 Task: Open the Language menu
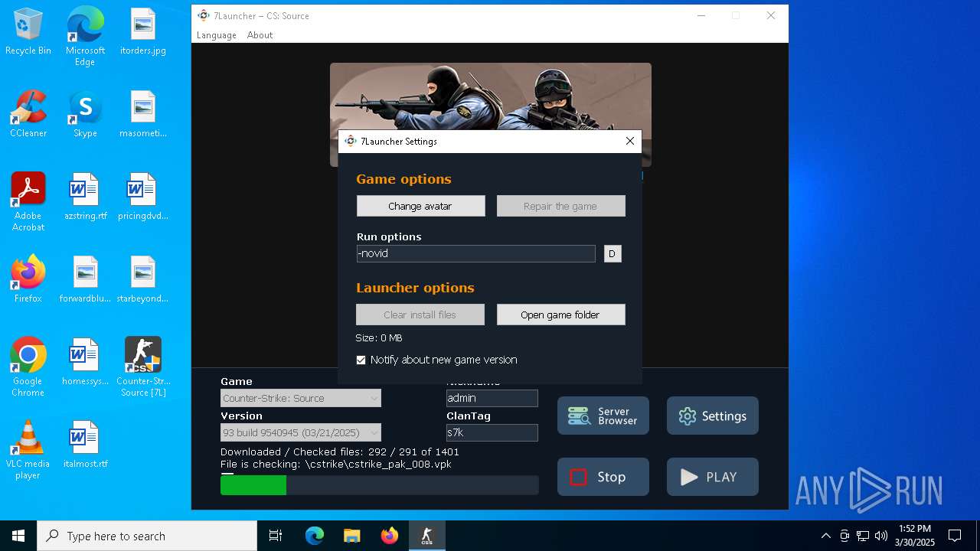(x=217, y=35)
